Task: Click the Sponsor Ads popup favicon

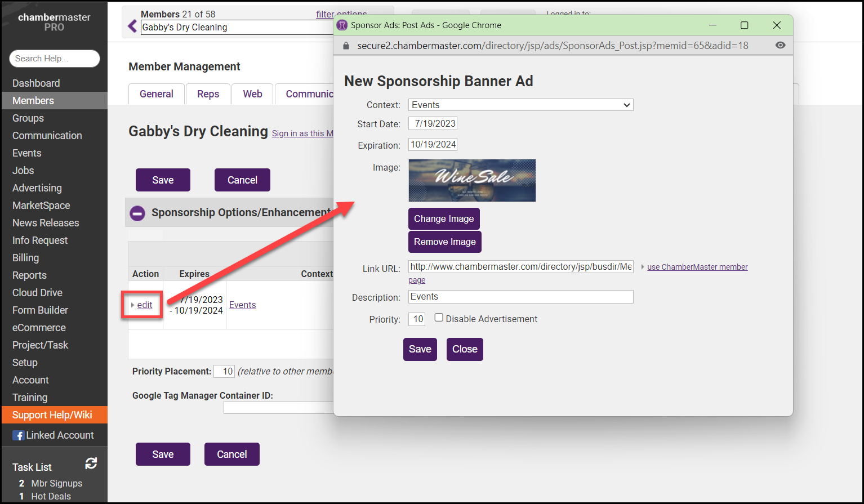Action: point(342,25)
